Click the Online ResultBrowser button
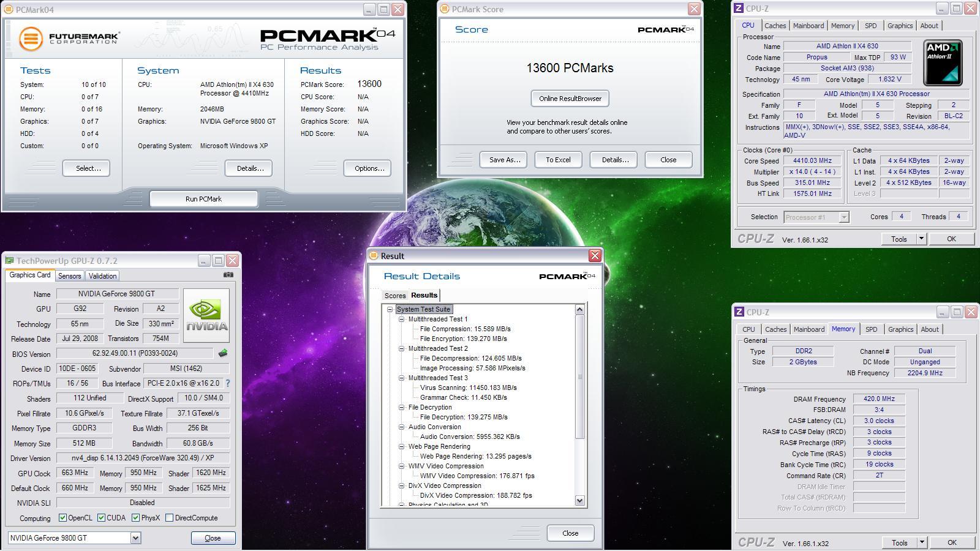Image resolution: width=980 pixels, height=551 pixels. click(570, 99)
